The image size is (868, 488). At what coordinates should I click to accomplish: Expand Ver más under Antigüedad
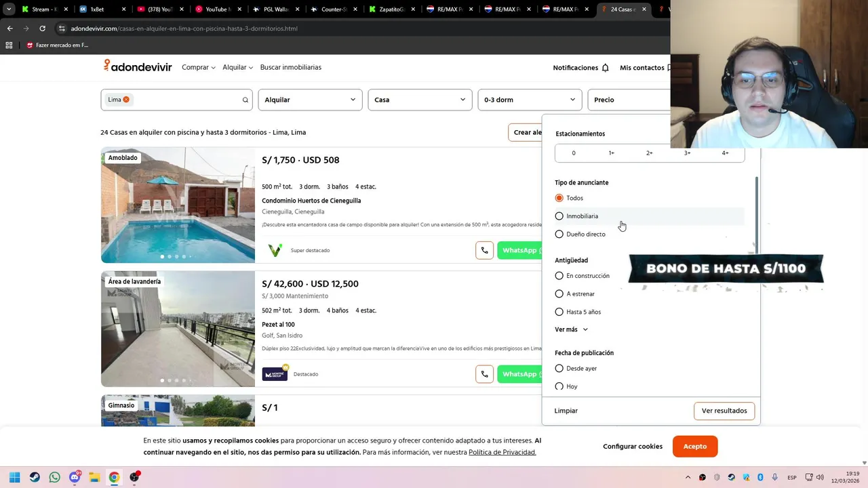(572, 329)
